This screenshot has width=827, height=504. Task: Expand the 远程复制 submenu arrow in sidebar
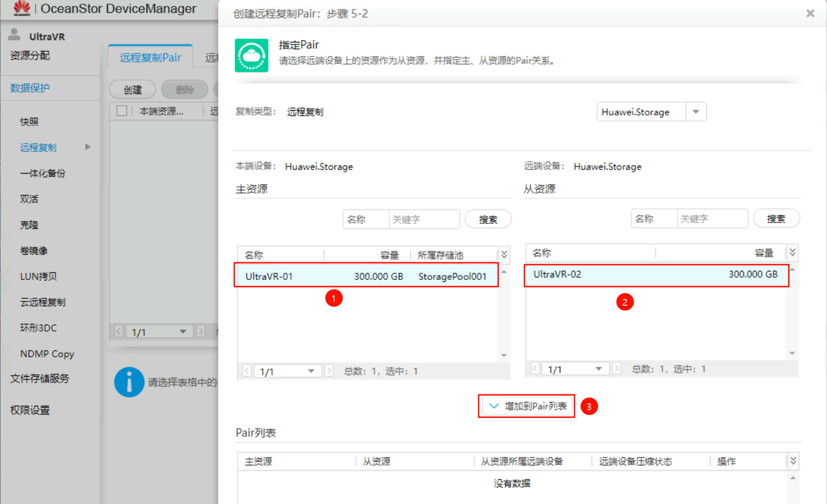[x=88, y=147]
